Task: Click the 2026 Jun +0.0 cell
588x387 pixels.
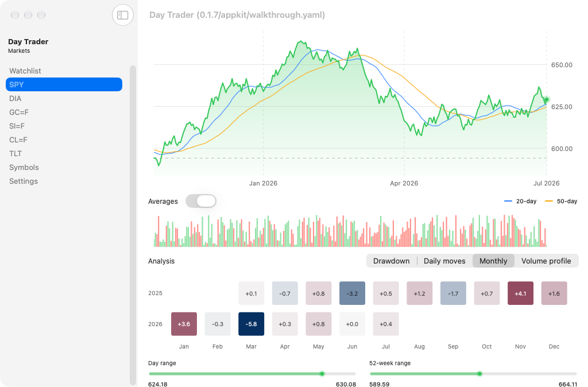Action: pyautogui.click(x=352, y=324)
